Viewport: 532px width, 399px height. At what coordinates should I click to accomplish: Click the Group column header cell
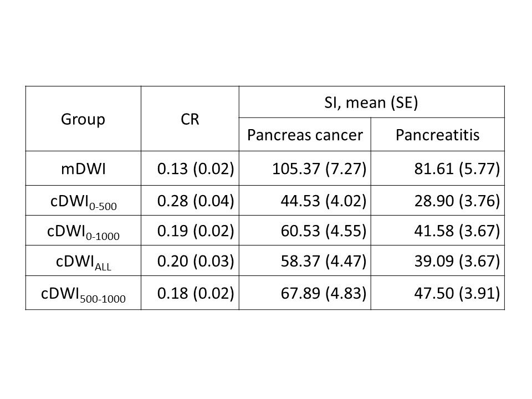point(83,119)
